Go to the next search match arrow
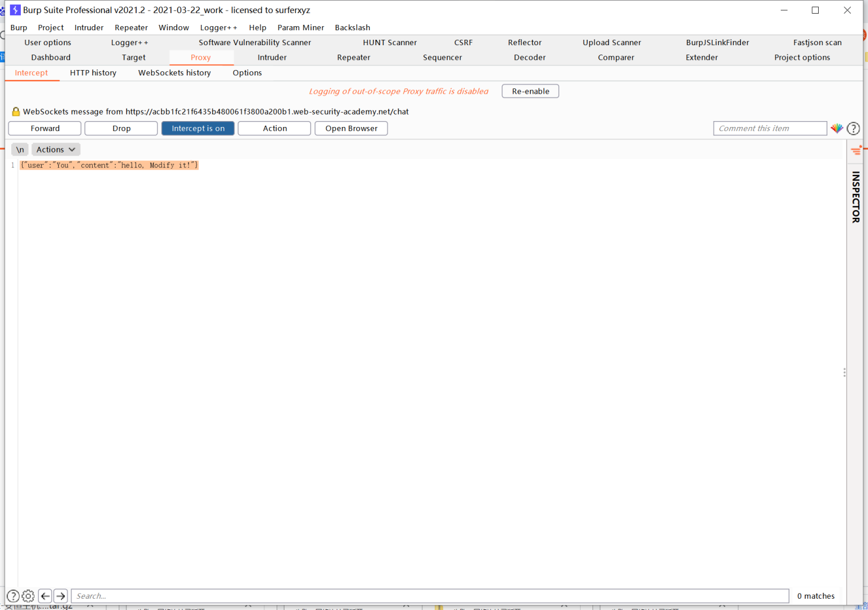 pos(61,596)
